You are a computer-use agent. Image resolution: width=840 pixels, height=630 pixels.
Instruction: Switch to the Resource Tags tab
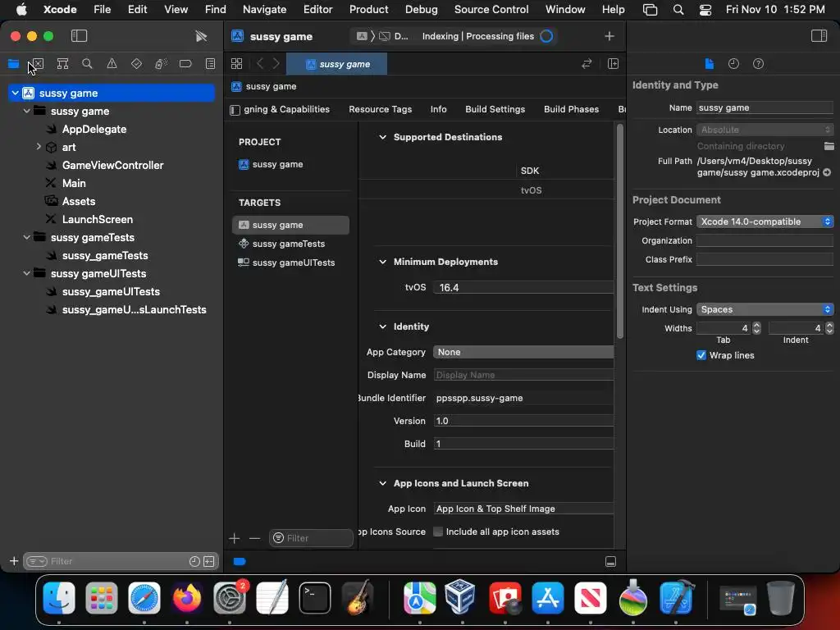pos(381,109)
